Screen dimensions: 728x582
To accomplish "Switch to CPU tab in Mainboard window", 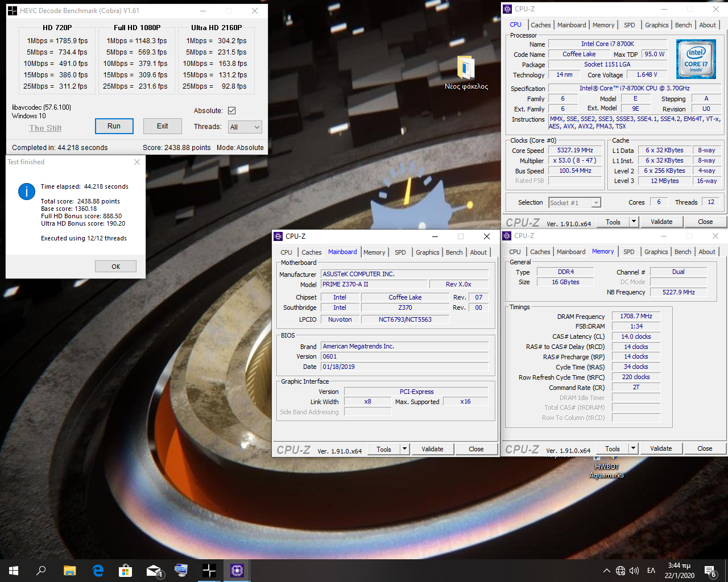I will (286, 252).
